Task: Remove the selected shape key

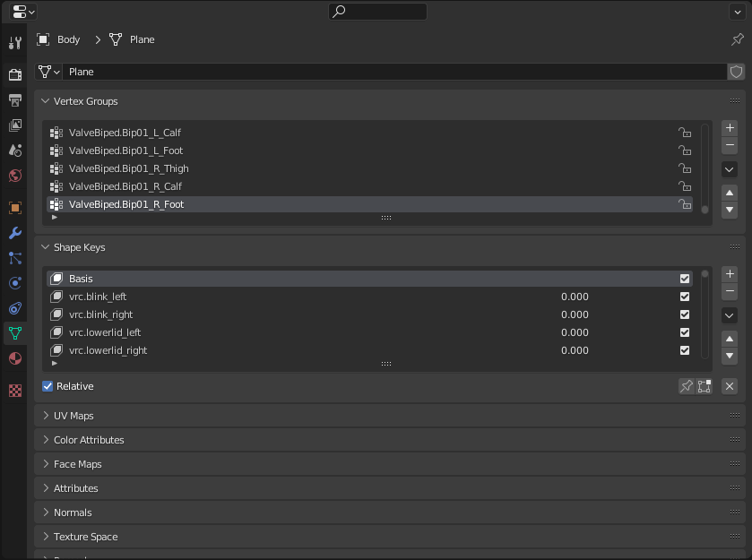Action: [730, 291]
